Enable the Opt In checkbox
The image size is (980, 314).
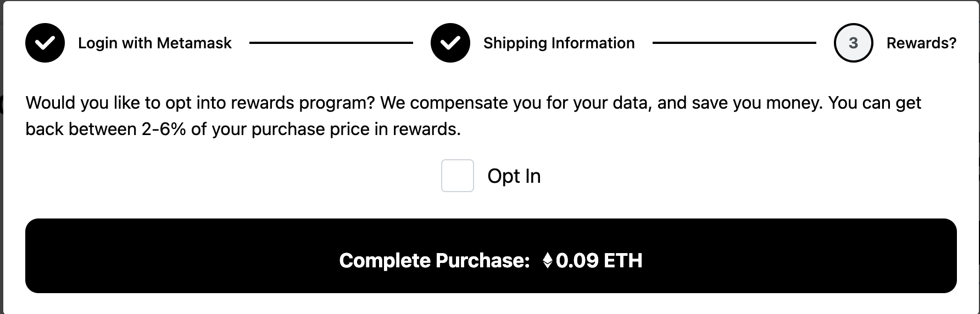(458, 176)
